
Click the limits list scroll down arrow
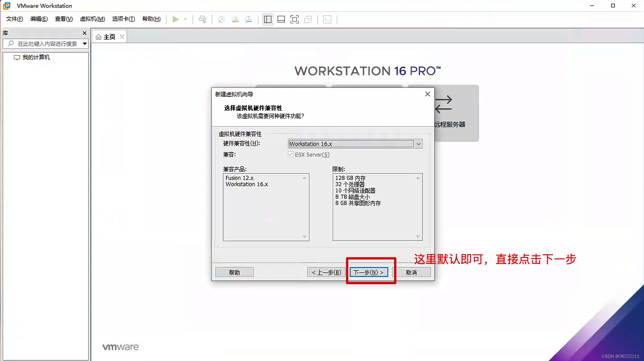418,236
